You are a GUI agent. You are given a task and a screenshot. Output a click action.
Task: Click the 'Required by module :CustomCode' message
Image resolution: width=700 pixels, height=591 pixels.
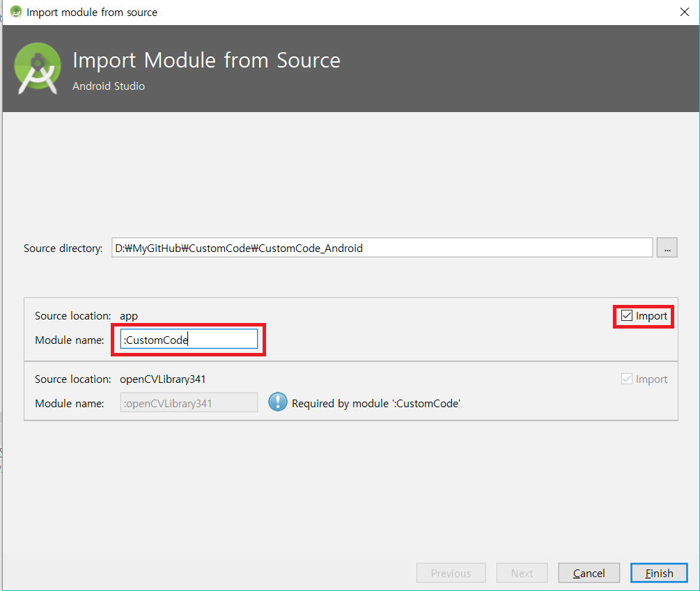376,404
